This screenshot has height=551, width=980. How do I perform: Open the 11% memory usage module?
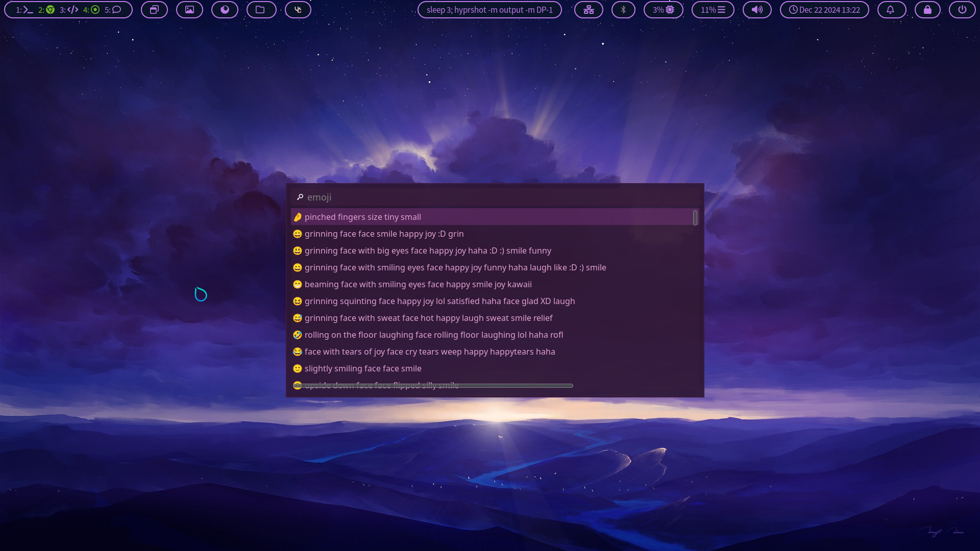click(713, 10)
